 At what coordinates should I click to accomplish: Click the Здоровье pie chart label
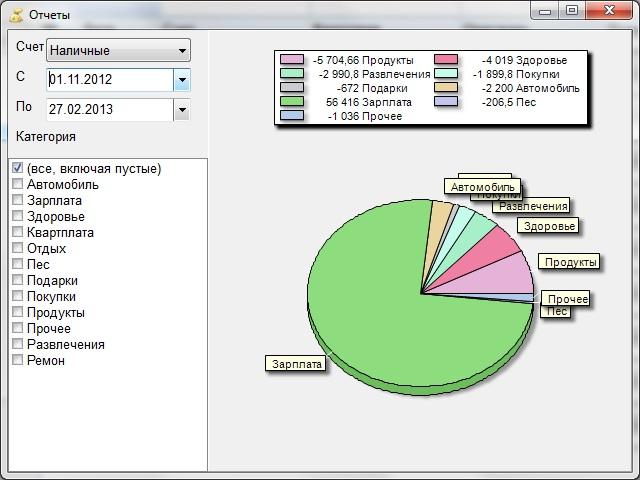(549, 226)
